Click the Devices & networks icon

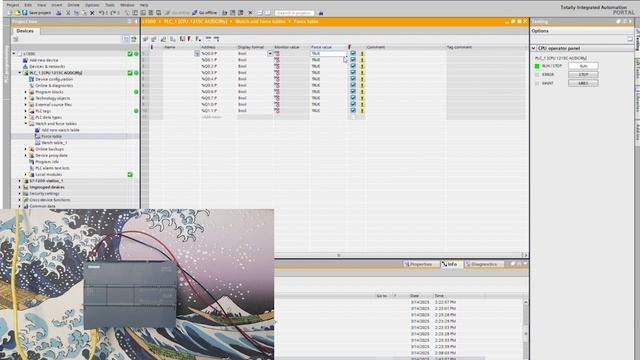click(x=25, y=66)
